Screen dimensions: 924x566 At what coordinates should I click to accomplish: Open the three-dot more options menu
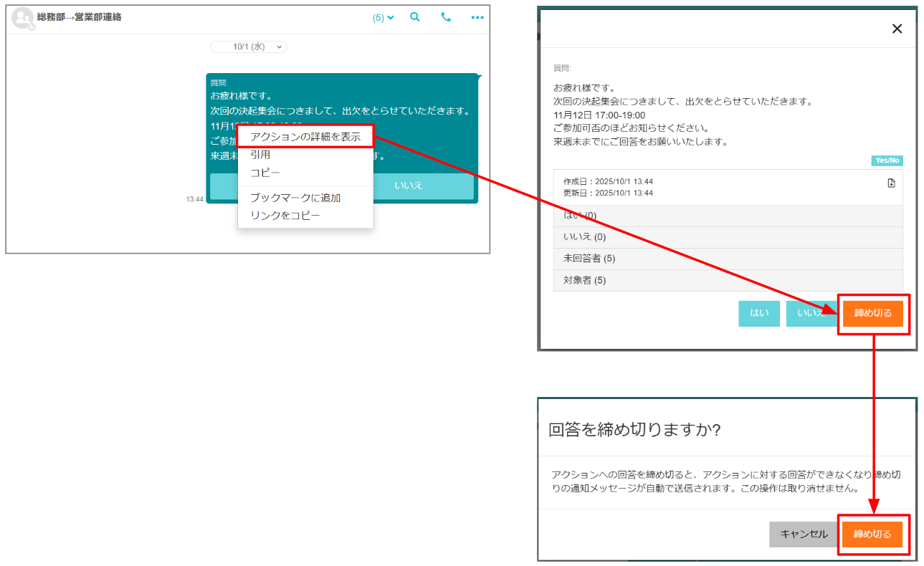pos(477,17)
